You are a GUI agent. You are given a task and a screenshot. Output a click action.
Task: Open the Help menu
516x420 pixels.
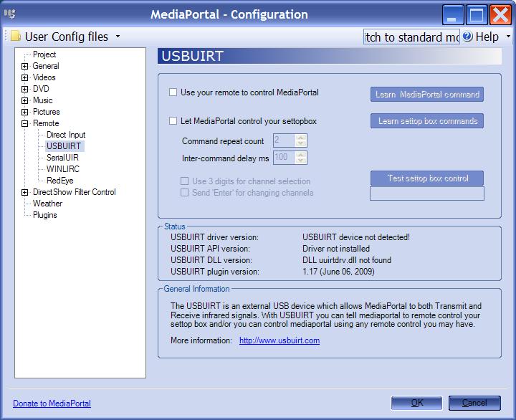(x=487, y=37)
